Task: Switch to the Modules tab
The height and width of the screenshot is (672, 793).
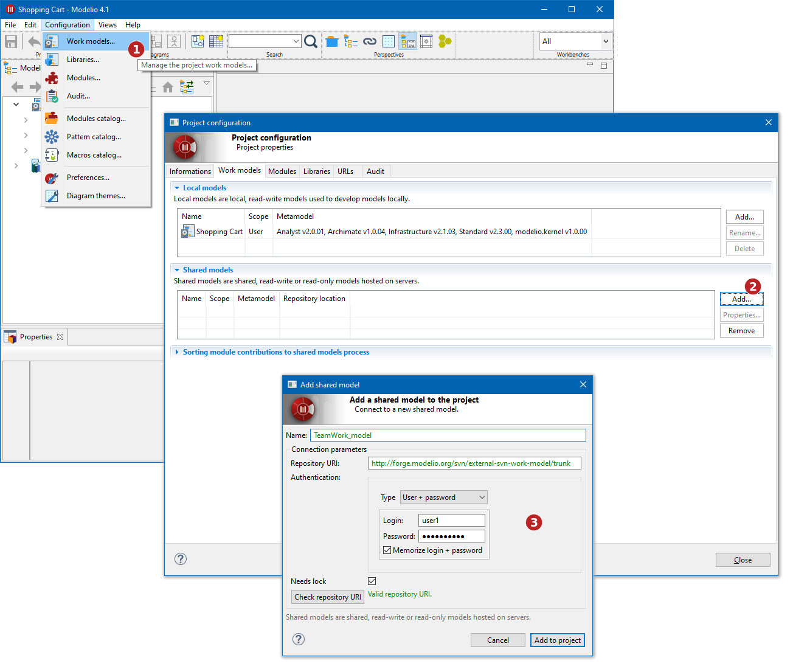Action: click(x=282, y=171)
